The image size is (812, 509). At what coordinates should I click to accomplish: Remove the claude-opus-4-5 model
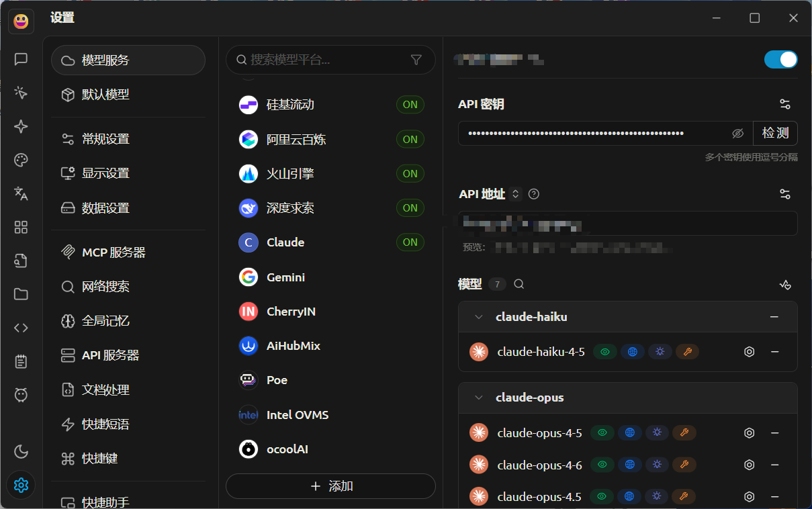(774, 433)
